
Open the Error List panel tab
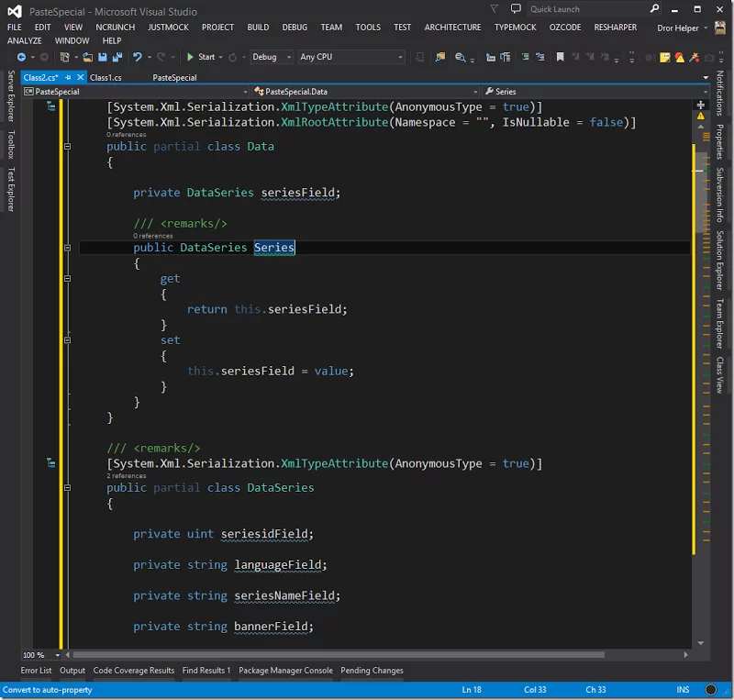[36, 671]
